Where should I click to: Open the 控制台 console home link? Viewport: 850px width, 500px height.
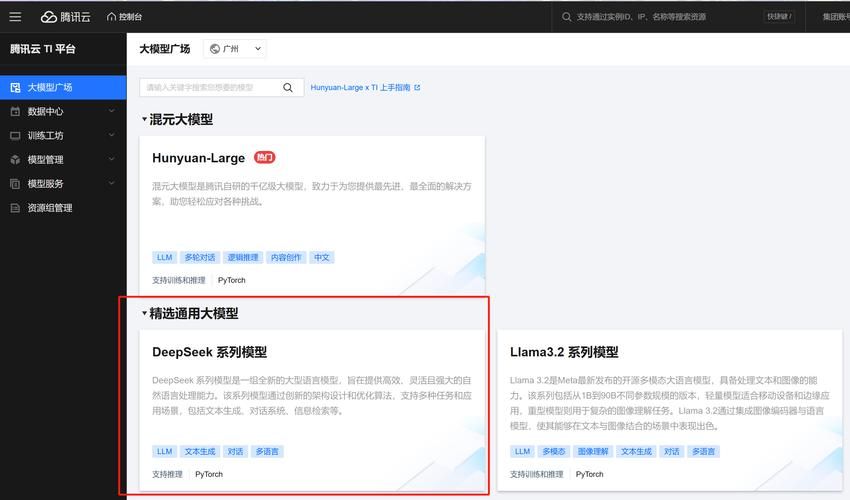pos(124,17)
